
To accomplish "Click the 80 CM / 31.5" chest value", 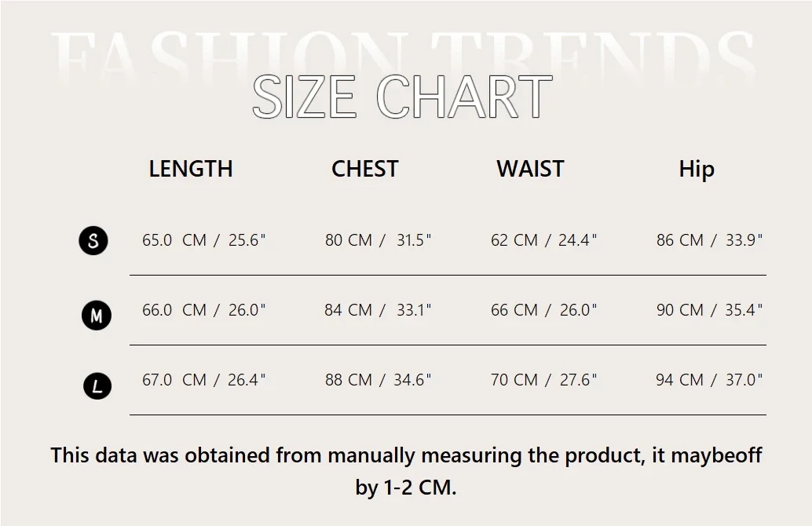I will pos(379,240).
